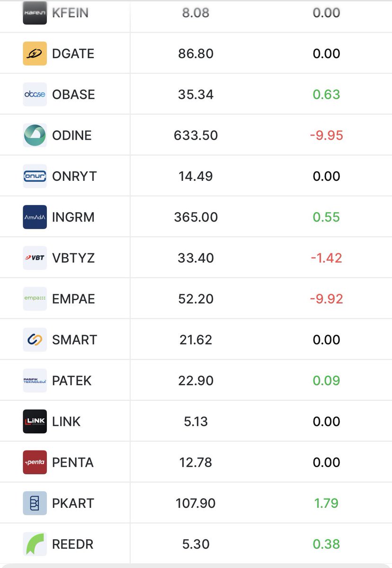Select the -9.95 change for ODINE
392x568 pixels.
coord(327,135)
